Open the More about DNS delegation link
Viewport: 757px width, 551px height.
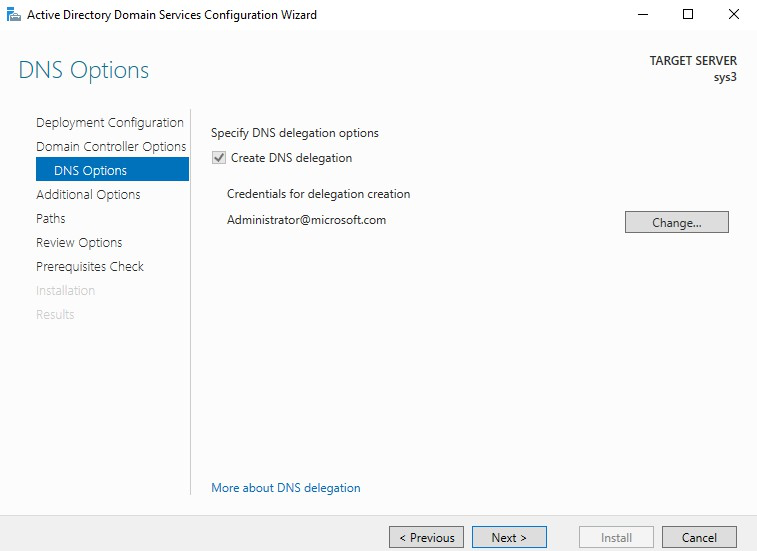tap(286, 488)
